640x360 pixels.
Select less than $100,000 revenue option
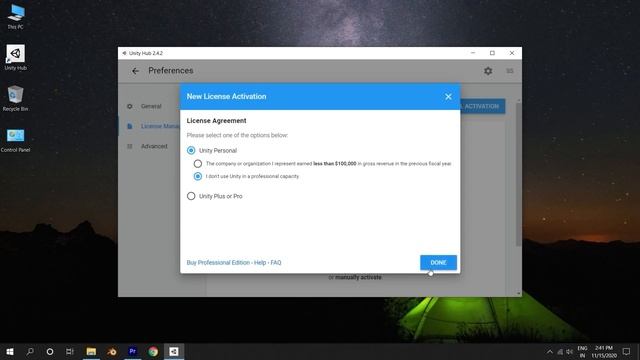[x=198, y=164]
